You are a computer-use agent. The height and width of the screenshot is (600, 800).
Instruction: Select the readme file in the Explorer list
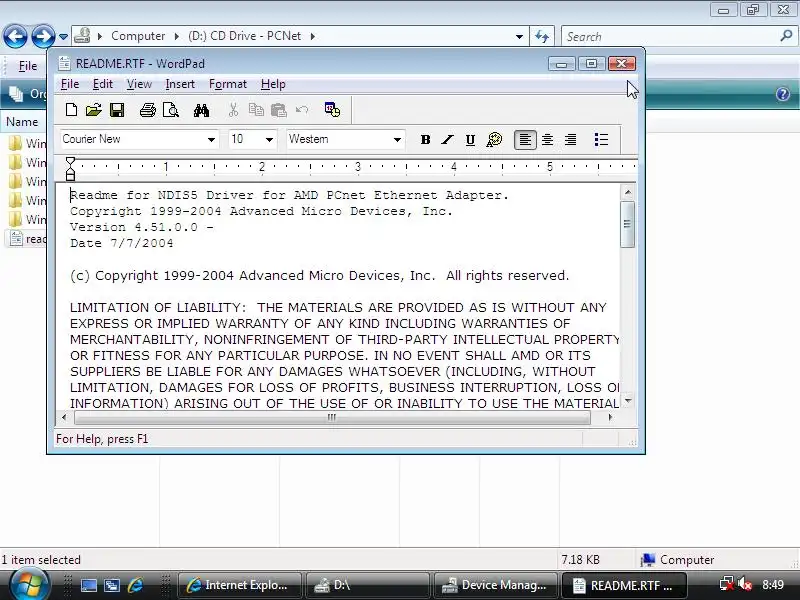click(x=28, y=239)
